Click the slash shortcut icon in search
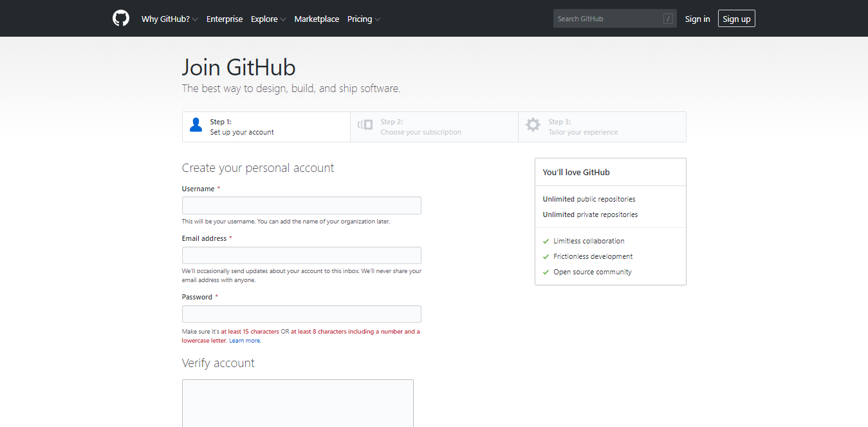The width and height of the screenshot is (868, 427). 668,19
